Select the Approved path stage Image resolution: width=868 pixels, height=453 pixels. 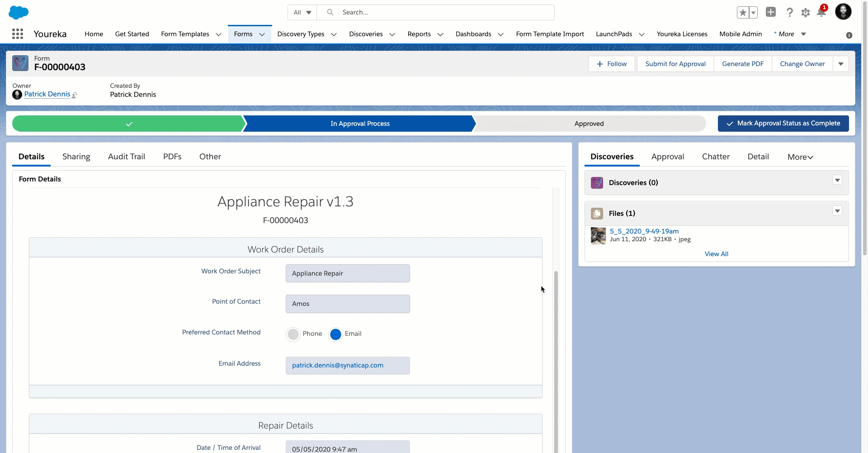click(589, 124)
